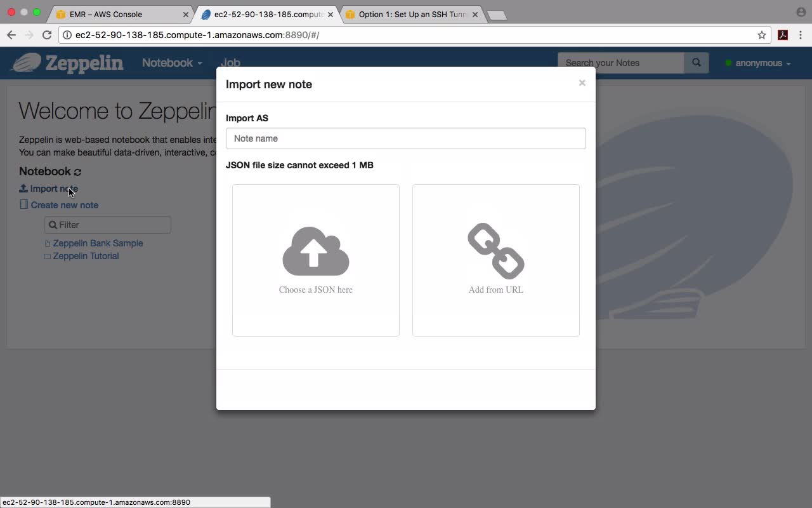Click the Zeppelin logo icon
The width and height of the screenshot is (812, 508).
[27, 63]
